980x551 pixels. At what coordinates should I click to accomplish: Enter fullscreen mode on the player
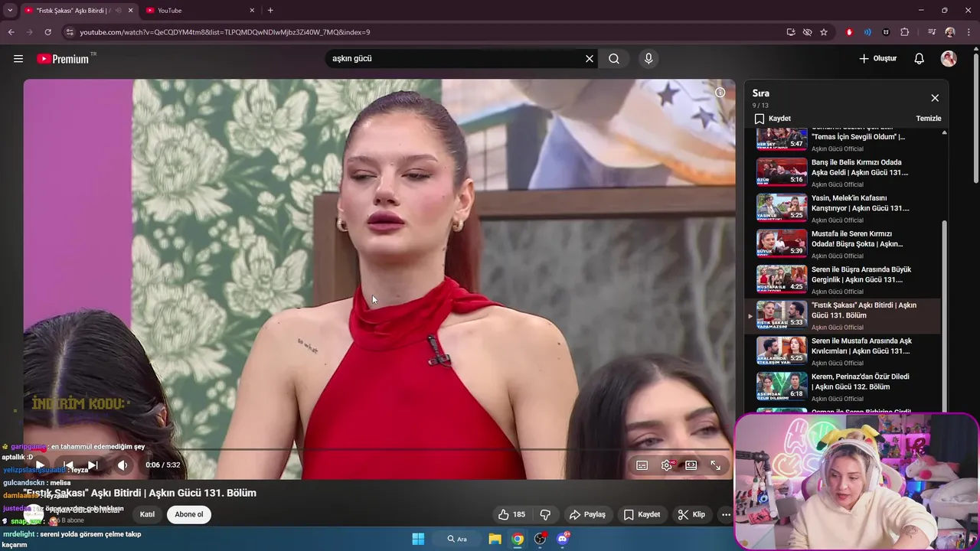(716, 465)
